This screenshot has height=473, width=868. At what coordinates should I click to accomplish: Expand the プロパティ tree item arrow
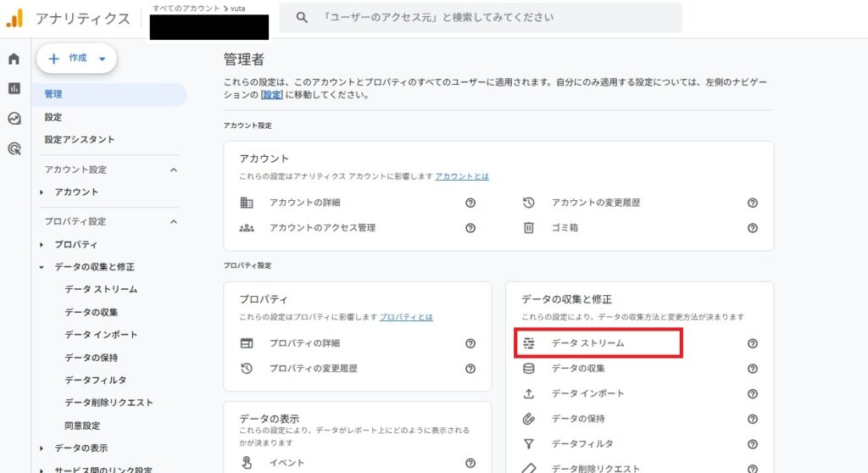(42, 244)
